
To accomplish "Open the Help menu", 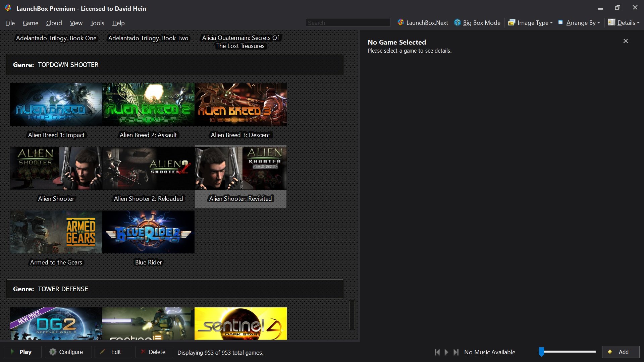I will click(118, 23).
